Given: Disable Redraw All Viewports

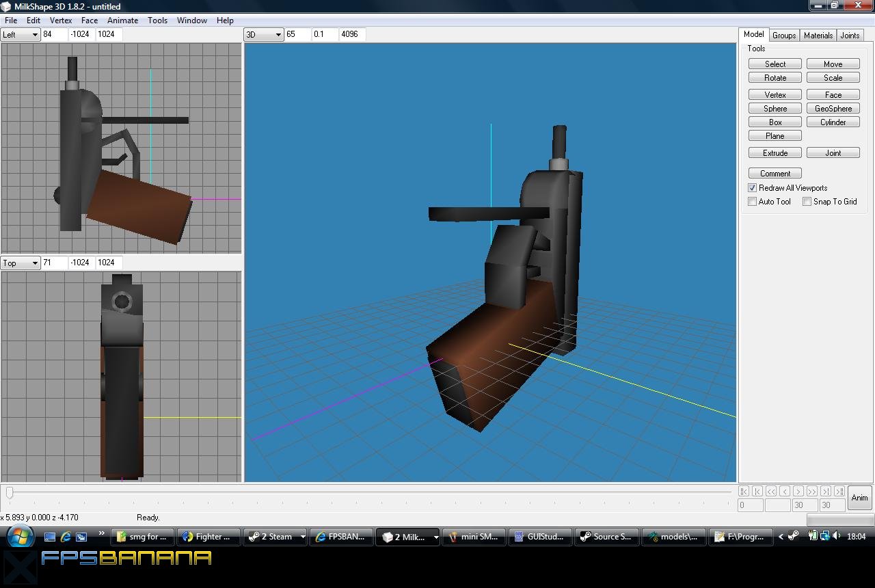Looking at the screenshot, I should (x=752, y=187).
